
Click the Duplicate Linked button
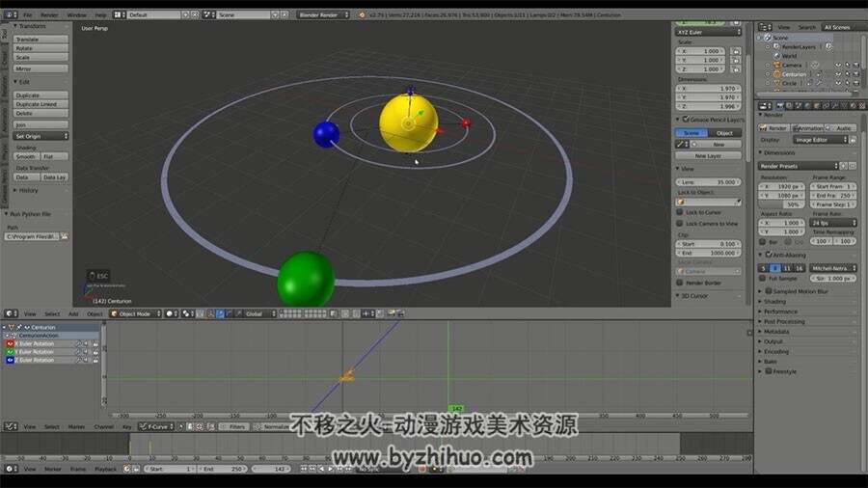41,104
